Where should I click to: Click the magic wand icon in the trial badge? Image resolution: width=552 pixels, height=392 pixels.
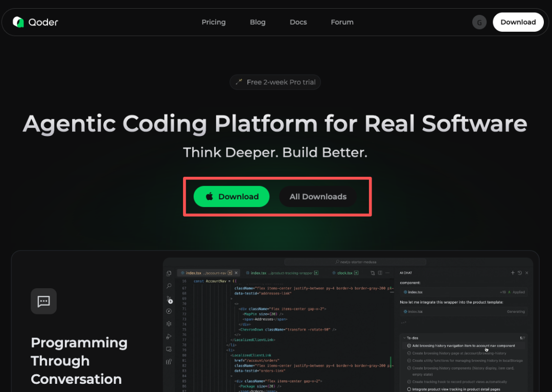coord(239,82)
